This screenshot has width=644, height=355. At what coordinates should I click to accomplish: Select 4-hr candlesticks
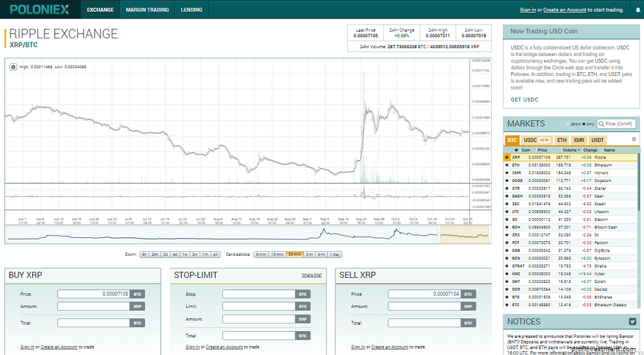321,255
